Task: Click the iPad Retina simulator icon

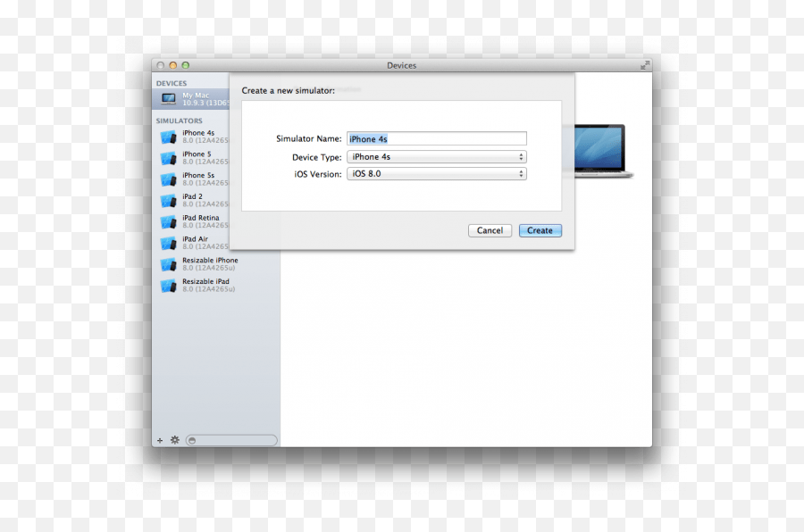Action: click(169, 220)
